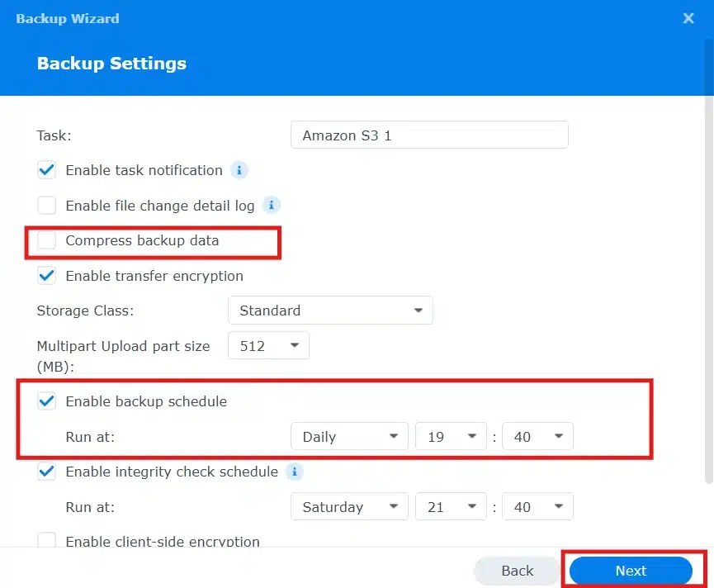Click info icon beside Enable task notification
Viewport: 714px width, 588px height.
(x=239, y=170)
